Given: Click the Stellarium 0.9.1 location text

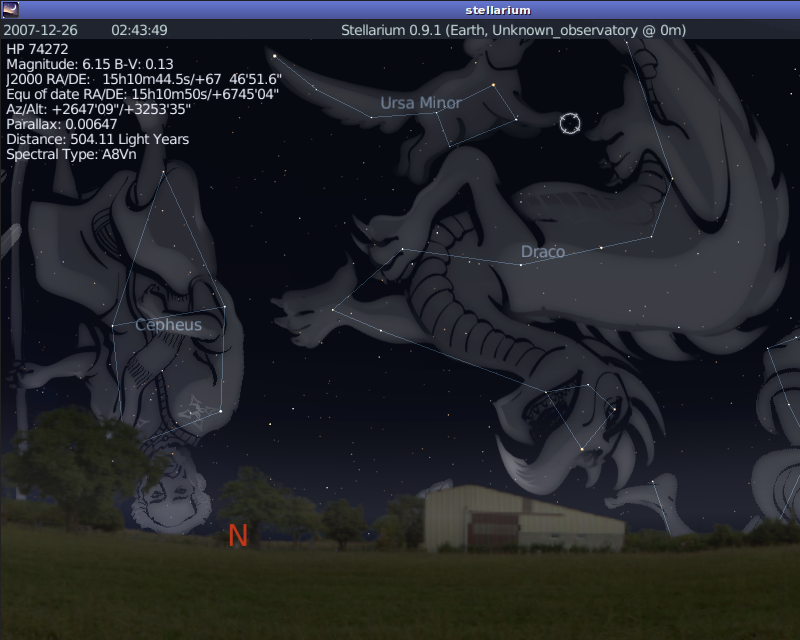Looking at the screenshot, I should (513, 31).
